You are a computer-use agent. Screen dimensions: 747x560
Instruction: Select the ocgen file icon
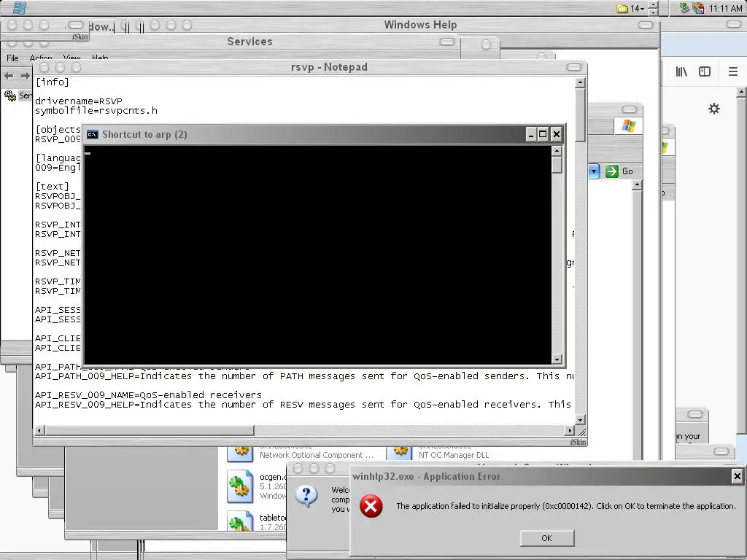point(240,486)
